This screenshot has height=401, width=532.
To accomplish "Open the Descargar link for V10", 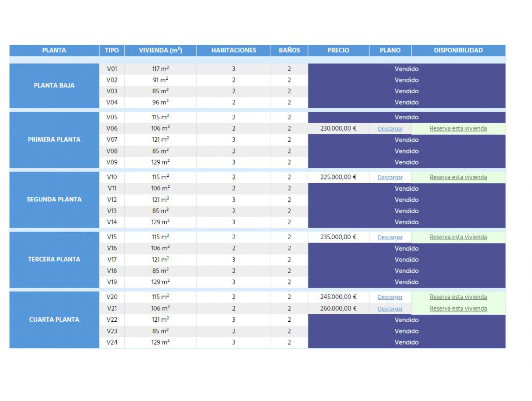I will click(x=390, y=178).
